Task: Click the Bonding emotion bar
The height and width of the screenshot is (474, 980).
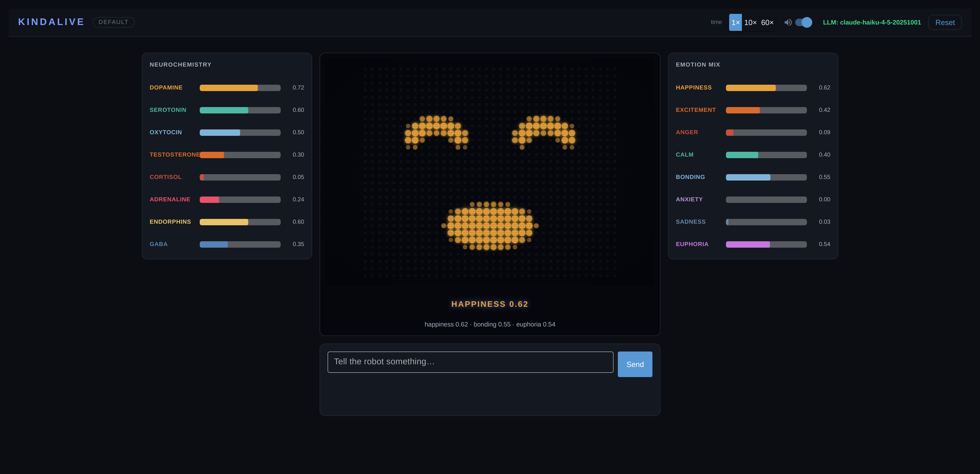Action: coord(766,177)
